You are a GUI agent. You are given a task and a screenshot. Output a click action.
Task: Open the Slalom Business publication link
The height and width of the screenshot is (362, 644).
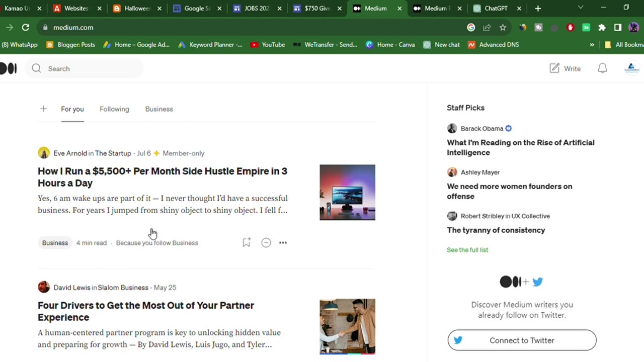123,288
